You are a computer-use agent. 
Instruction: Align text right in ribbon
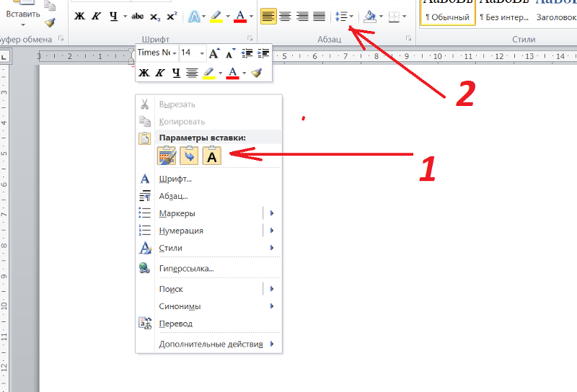coord(302,17)
